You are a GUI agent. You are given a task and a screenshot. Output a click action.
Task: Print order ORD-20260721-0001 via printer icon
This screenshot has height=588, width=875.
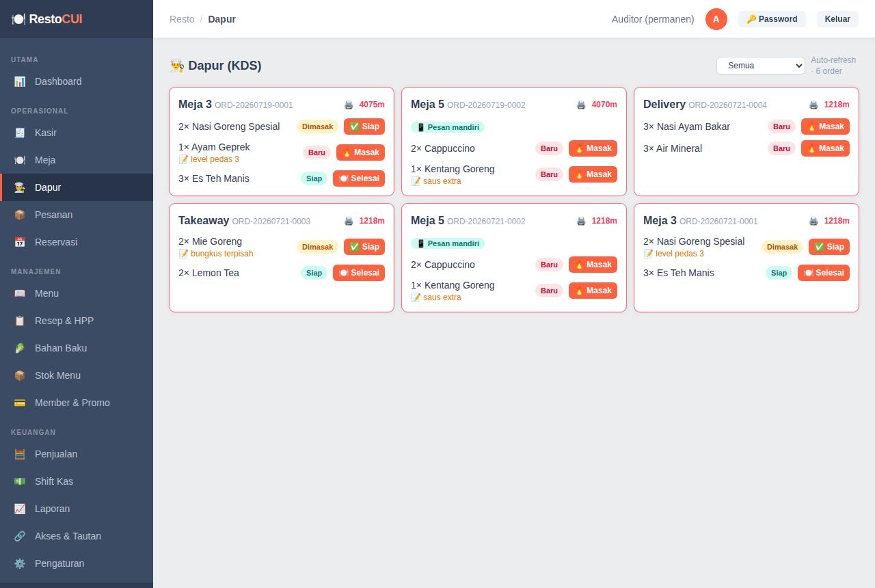[813, 221]
